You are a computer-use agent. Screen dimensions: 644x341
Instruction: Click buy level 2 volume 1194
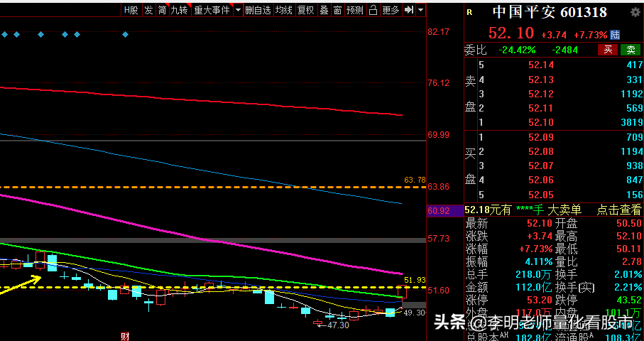coord(632,151)
